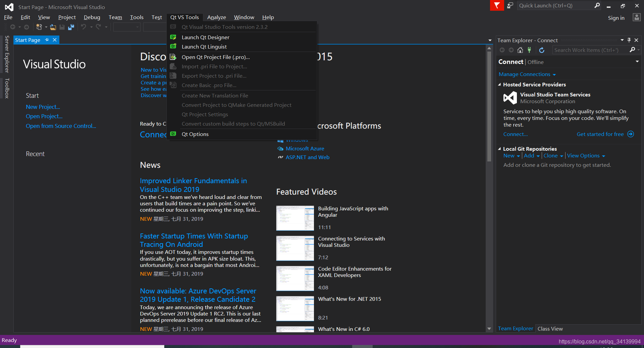This screenshot has height=348, width=644.
Task: Click the Get started for free arrow icon
Action: point(631,134)
